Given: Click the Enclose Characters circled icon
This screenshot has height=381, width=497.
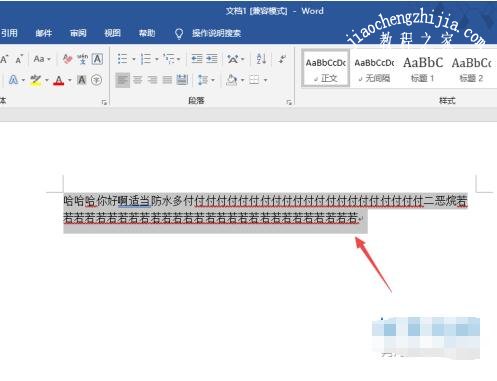Looking at the screenshot, I should [x=97, y=80].
